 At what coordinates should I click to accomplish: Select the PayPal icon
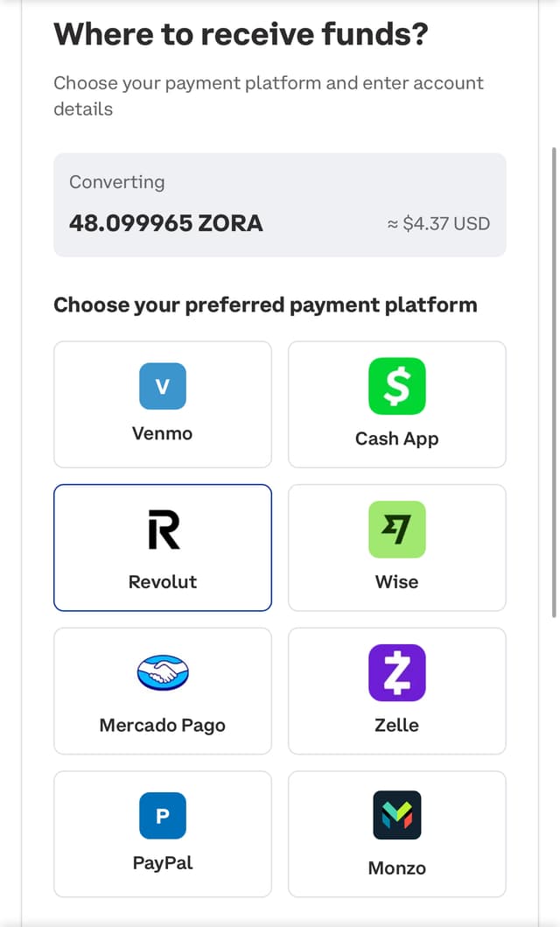(162, 815)
